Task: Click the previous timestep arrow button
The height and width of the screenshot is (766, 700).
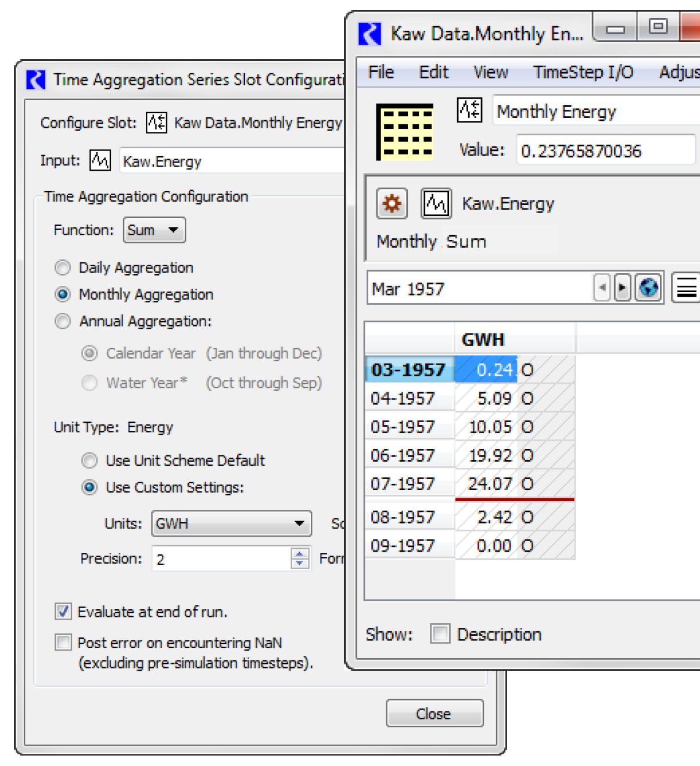Action: point(602,287)
